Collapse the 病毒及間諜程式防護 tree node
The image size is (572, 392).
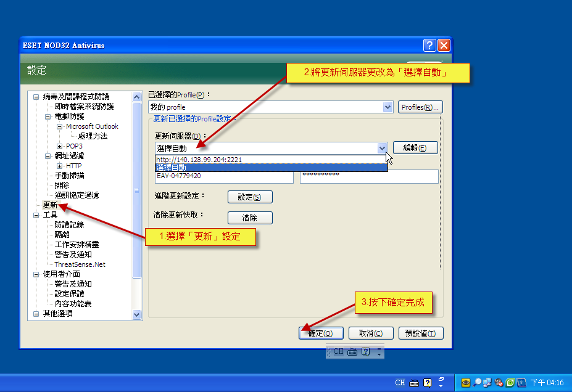pyautogui.click(x=36, y=97)
